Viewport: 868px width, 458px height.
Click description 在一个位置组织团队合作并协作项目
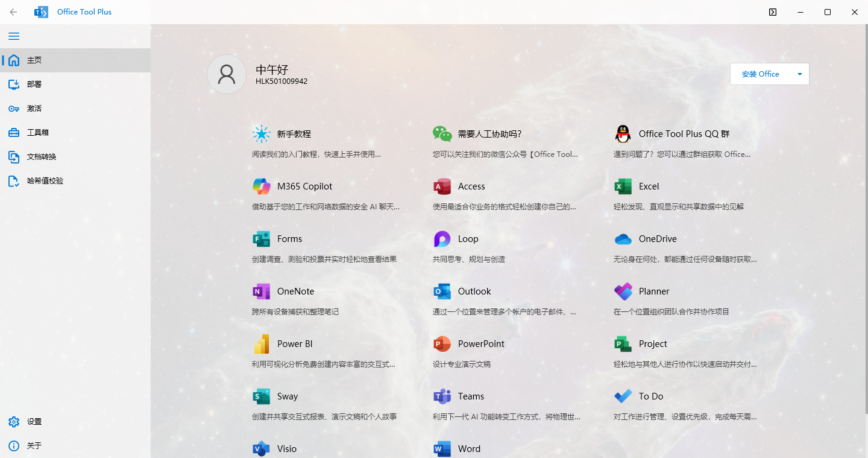coord(671,312)
